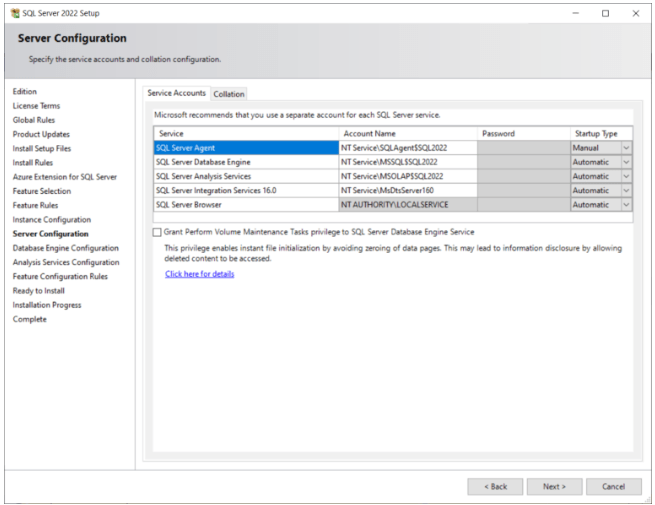This screenshot has width=655, height=505.
Task: Enable Grant Perform Volume Maintenance Tasks checkbox
Action: [x=157, y=231]
